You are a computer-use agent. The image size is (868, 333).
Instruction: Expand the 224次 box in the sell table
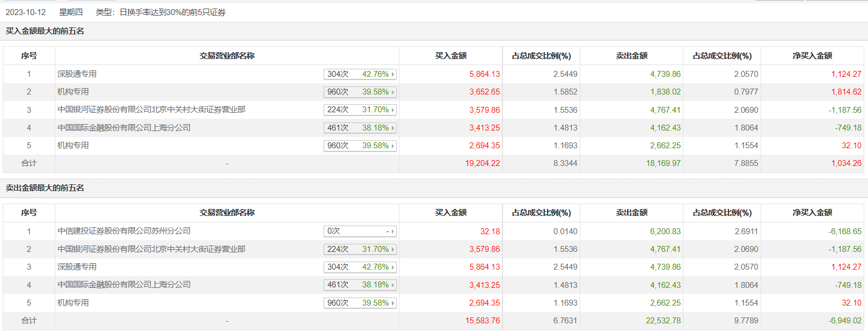click(x=360, y=249)
